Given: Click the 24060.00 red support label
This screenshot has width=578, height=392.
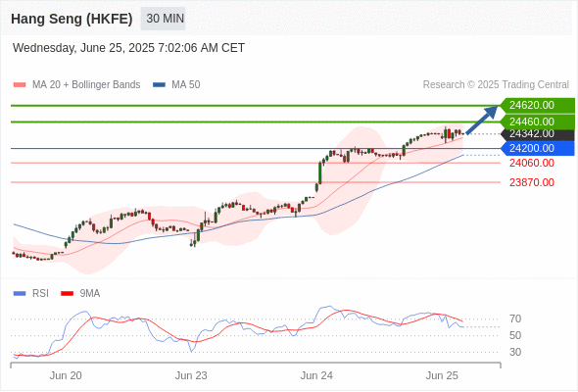Looking at the screenshot, I should pos(532,163).
